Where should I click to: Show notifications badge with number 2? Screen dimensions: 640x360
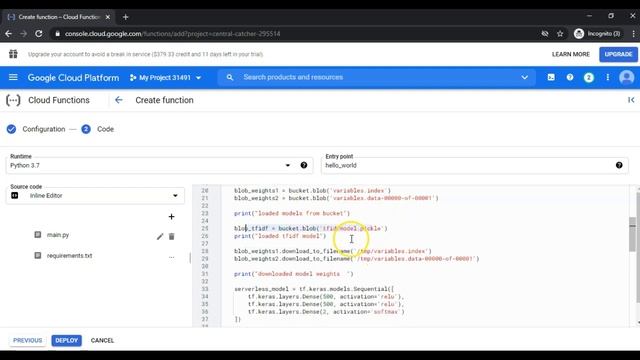point(589,78)
